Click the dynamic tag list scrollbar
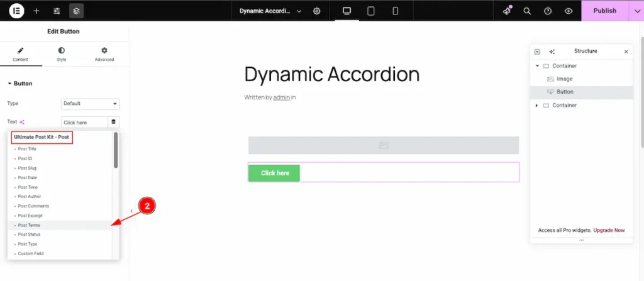The height and width of the screenshot is (281, 644). pos(115,151)
